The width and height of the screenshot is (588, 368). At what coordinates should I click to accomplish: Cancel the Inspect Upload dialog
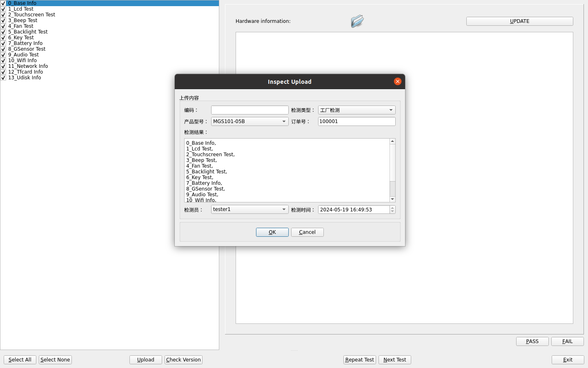click(307, 232)
